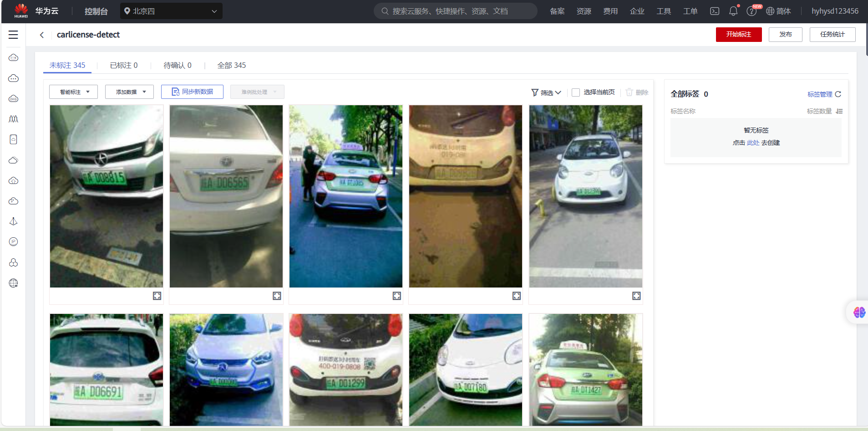Open the hamburger navigation menu
The image size is (868, 431).
pos(13,35)
